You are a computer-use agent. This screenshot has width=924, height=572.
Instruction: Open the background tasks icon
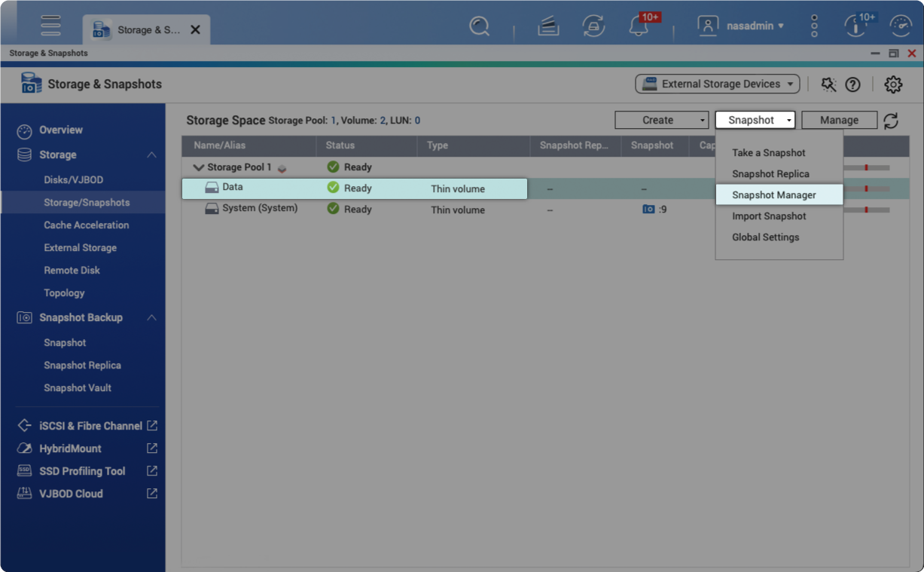pos(548,26)
